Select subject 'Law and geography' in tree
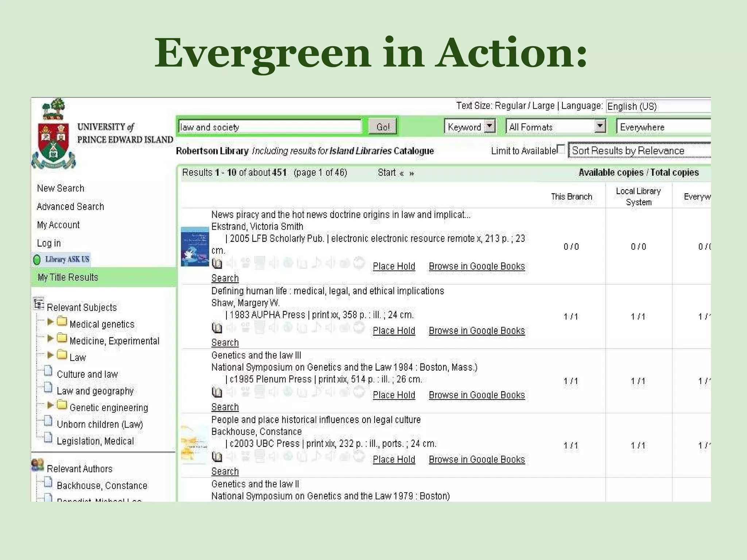The width and height of the screenshot is (747, 560). (95, 391)
